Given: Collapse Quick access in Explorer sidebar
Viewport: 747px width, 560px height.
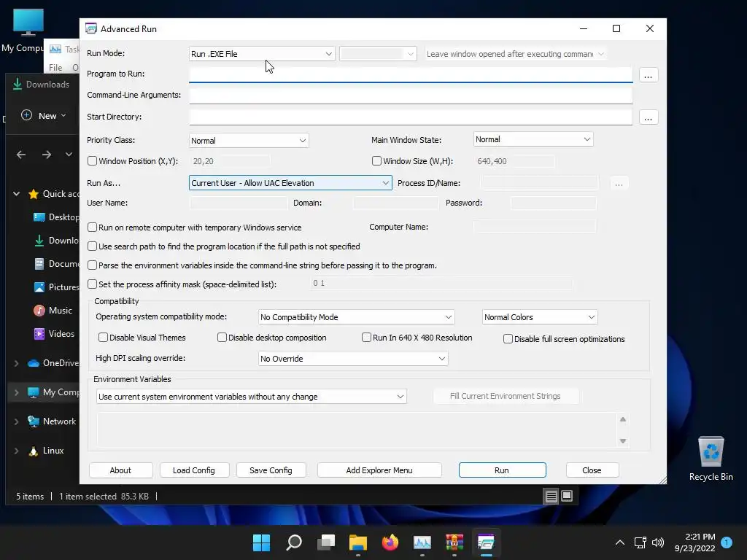Looking at the screenshot, I should 16,194.
